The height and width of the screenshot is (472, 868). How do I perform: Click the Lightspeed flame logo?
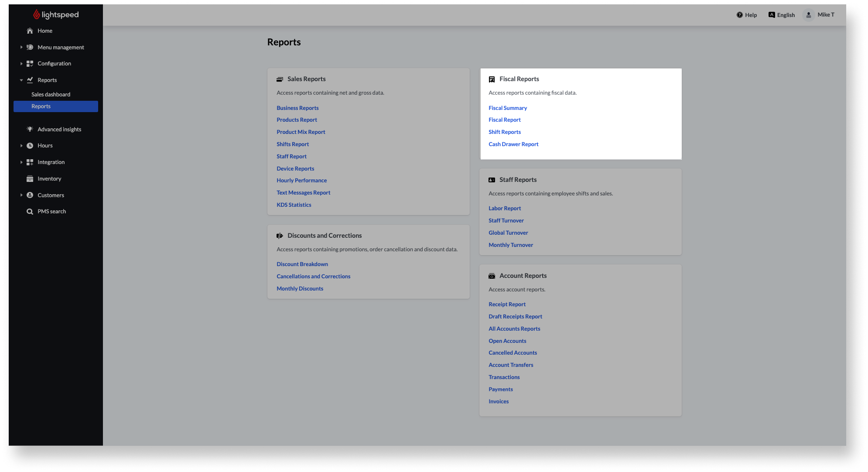(x=37, y=14)
